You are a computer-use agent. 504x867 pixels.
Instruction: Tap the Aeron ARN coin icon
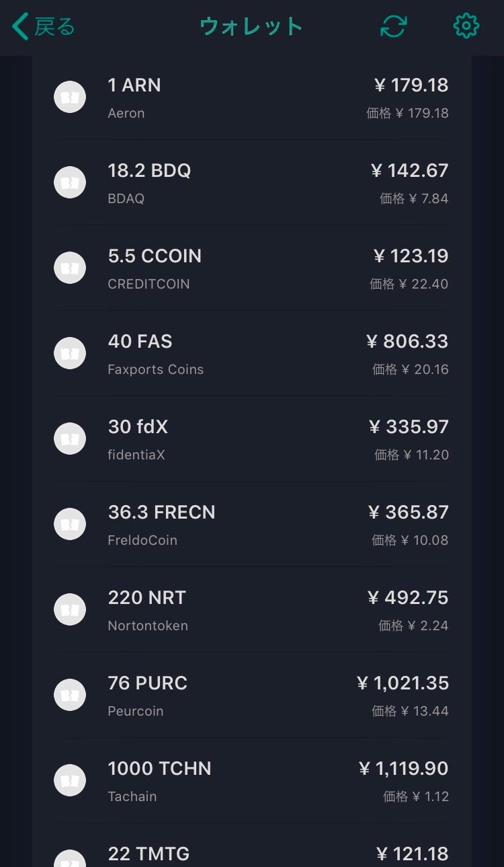(70, 97)
